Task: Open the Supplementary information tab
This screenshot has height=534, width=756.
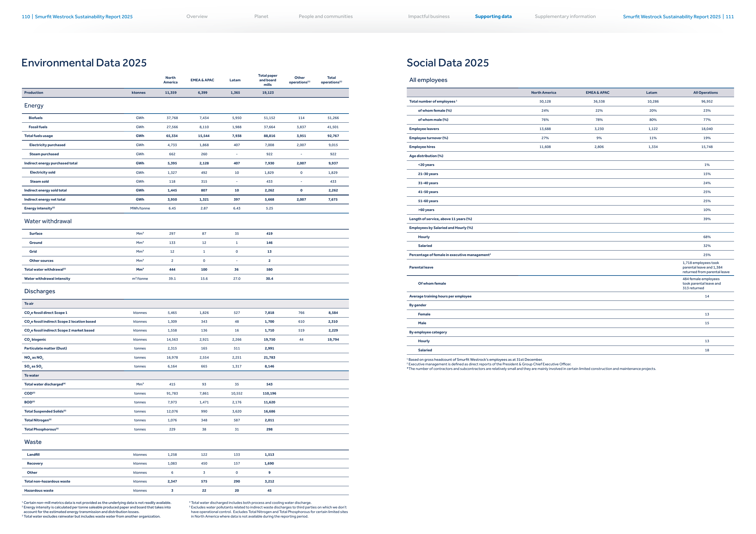Action: 565,16
